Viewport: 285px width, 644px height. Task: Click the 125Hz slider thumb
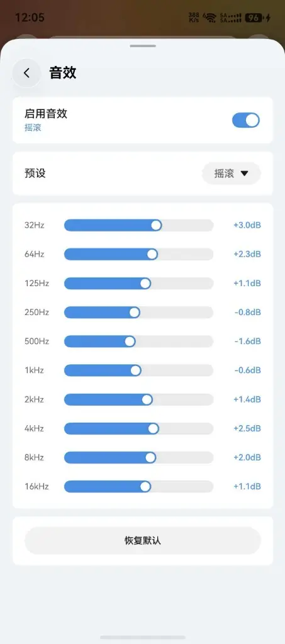(x=145, y=284)
